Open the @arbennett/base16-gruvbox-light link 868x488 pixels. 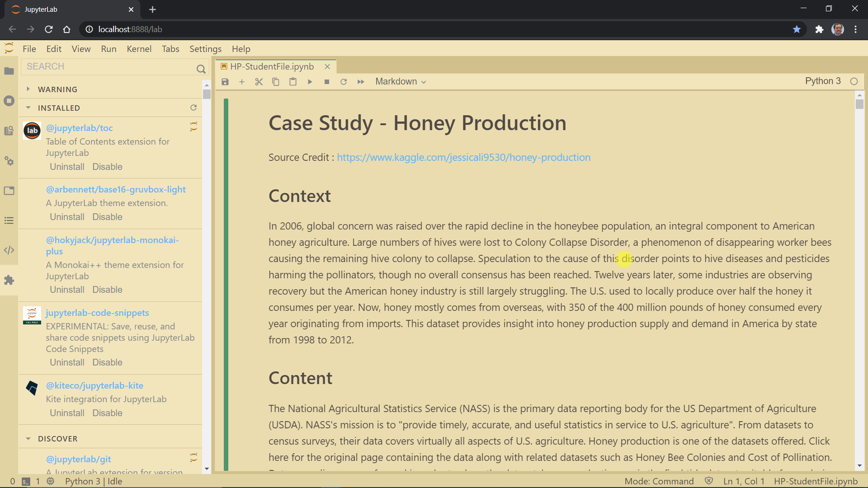116,189
